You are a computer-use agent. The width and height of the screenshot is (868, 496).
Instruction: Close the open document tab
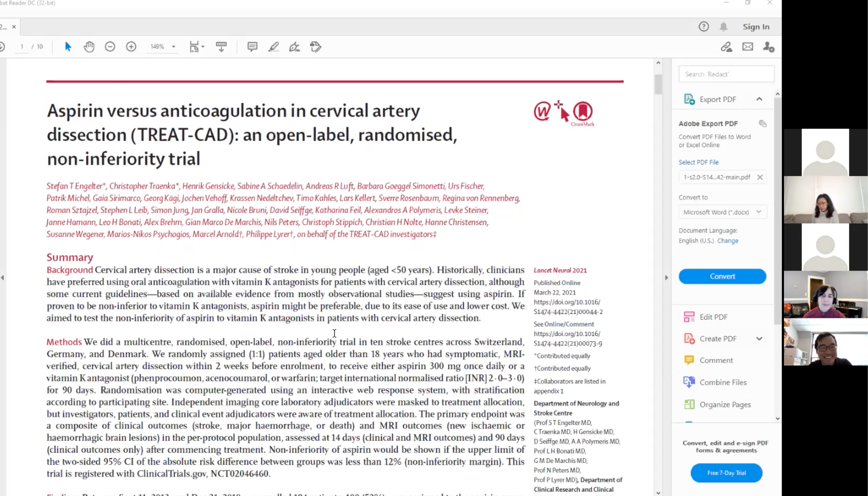click(14, 27)
